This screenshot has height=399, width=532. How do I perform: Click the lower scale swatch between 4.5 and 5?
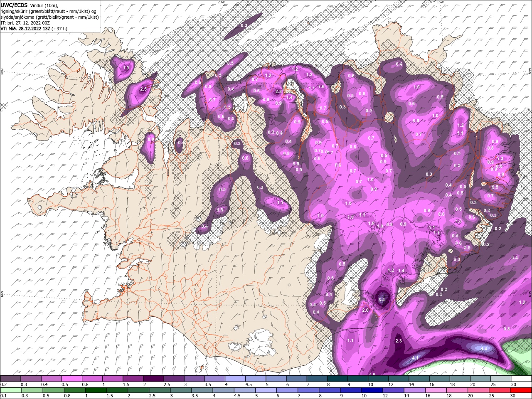click(x=244, y=390)
